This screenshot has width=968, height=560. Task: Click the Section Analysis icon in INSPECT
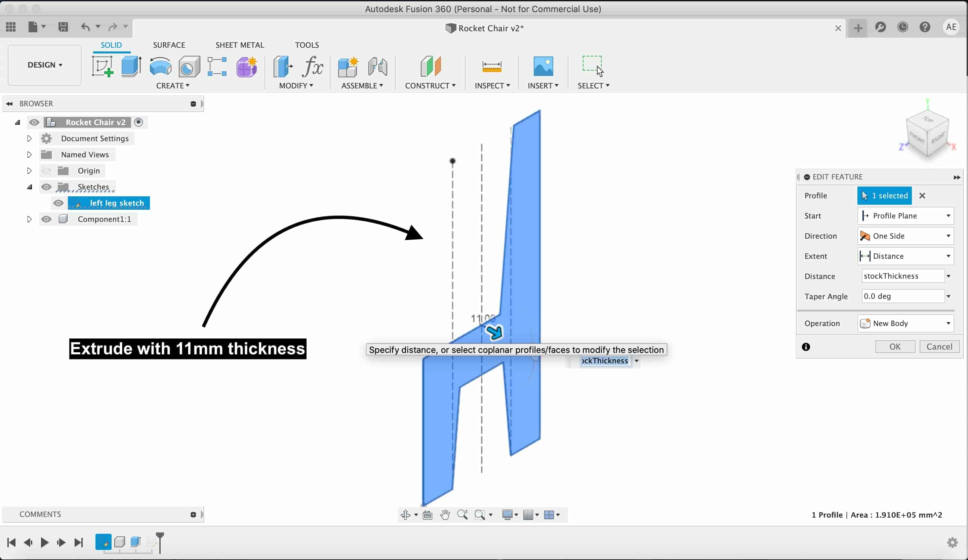(x=492, y=66)
